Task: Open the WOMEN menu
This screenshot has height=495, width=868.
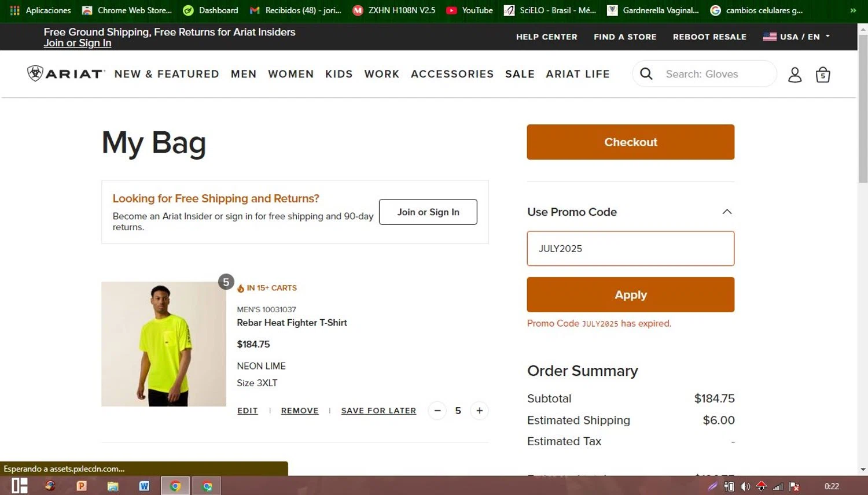Action: pyautogui.click(x=290, y=74)
